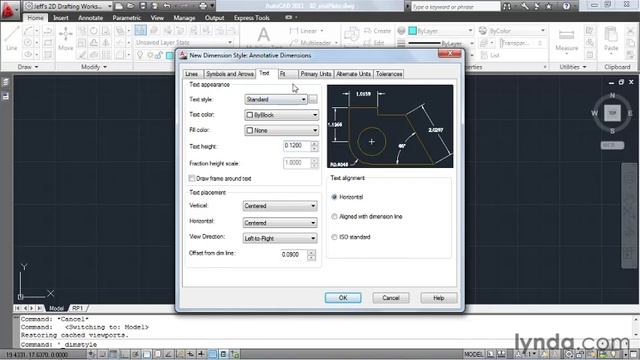Click Cancel in New Dimension Style dialog
640x360 pixels.
click(x=391, y=298)
